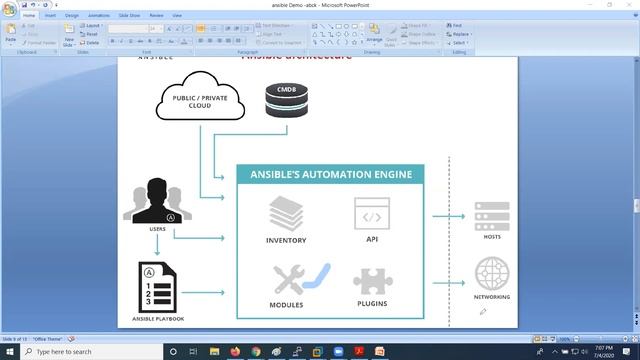Select the CMDB database graphic
This screenshot has width=640, height=360.
287,100
